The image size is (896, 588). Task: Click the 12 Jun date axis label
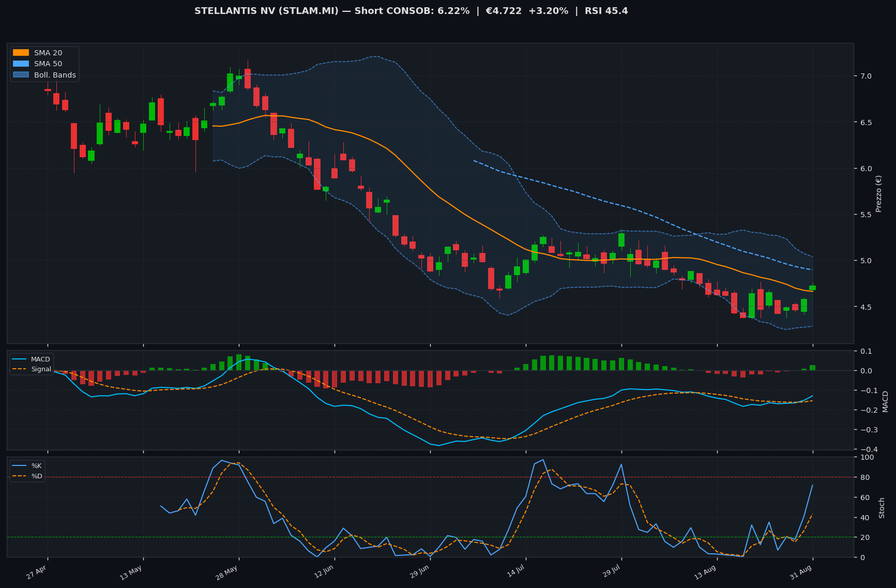(x=324, y=573)
